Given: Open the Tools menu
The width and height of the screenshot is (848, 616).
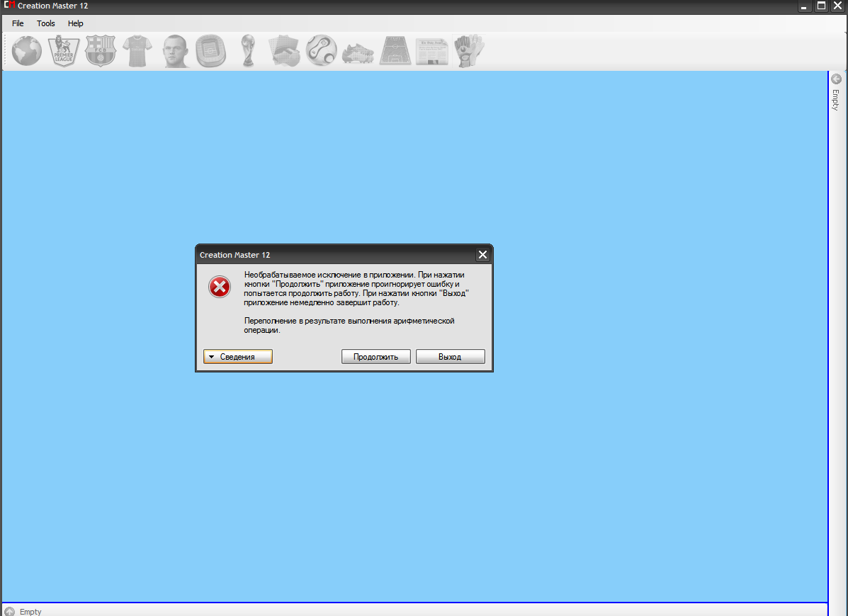Looking at the screenshot, I should pos(46,23).
